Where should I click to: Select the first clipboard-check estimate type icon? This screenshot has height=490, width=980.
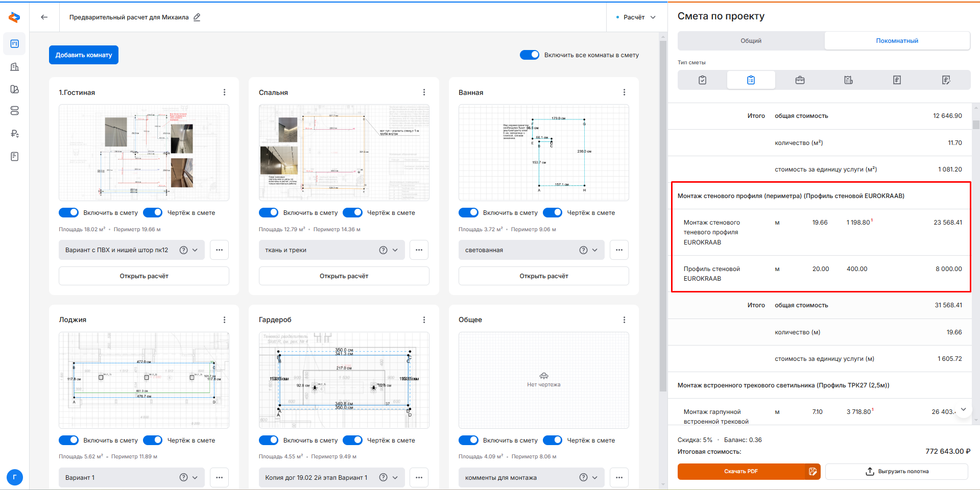[x=702, y=80]
